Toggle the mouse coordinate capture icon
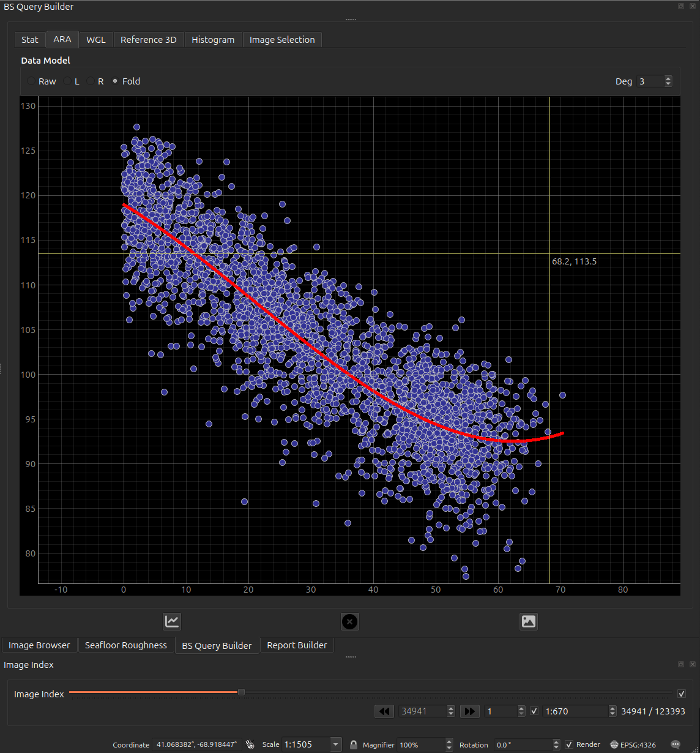The width and height of the screenshot is (700, 753). (x=250, y=744)
